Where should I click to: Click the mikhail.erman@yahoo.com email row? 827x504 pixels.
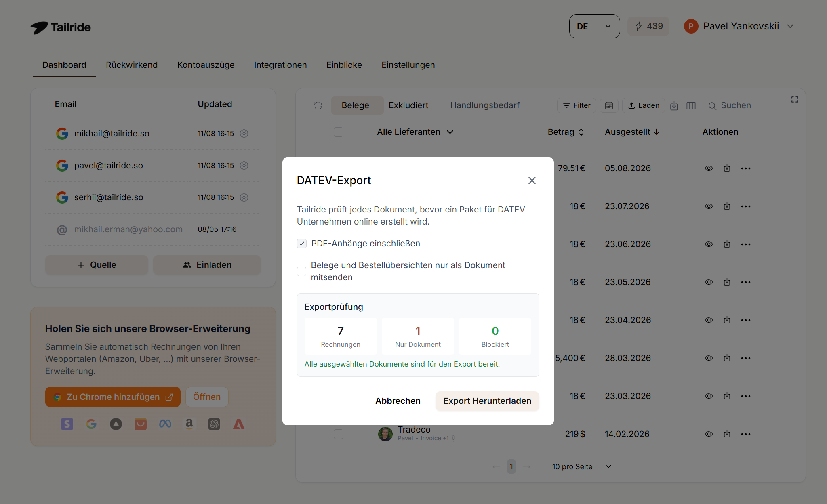coord(153,229)
